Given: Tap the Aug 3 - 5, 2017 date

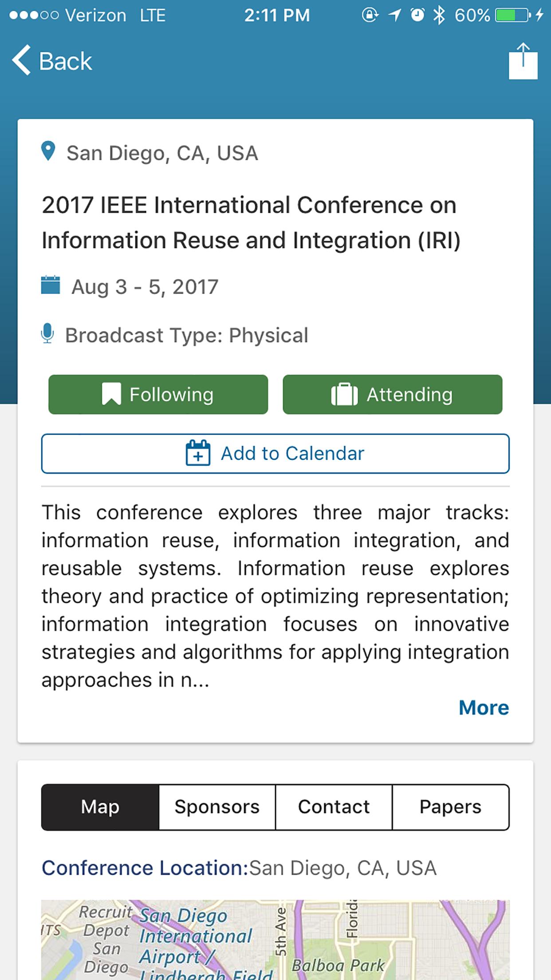Looking at the screenshot, I should pyautogui.click(x=145, y=287).
